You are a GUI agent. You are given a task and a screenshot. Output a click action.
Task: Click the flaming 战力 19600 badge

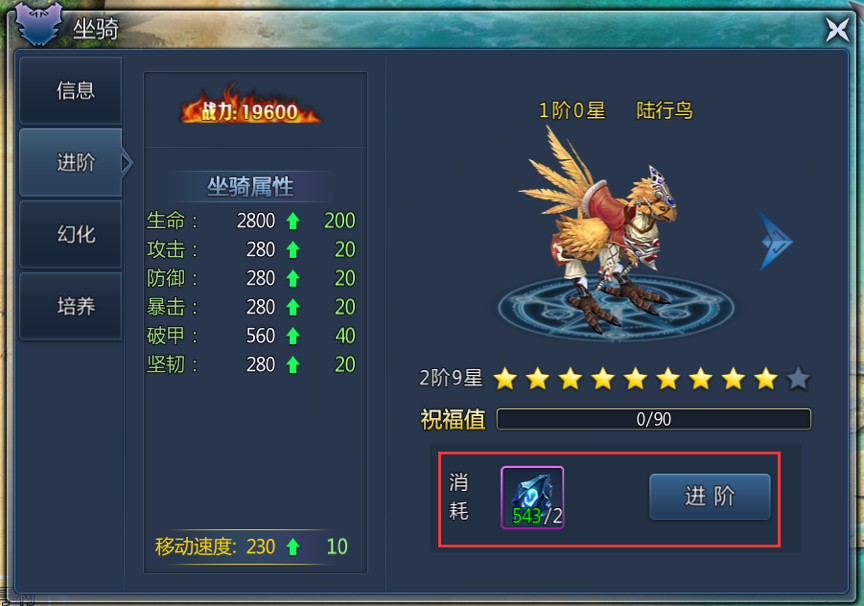coord(250,107)
